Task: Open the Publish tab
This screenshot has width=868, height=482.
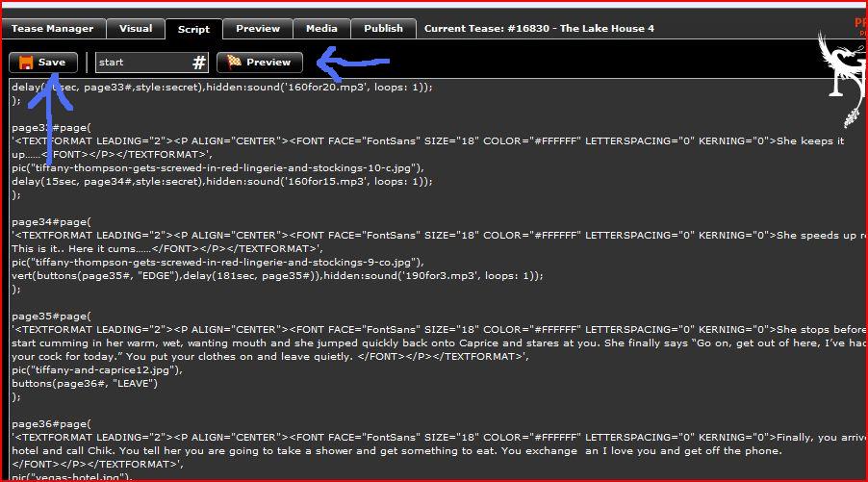Action: pos(383,29)
